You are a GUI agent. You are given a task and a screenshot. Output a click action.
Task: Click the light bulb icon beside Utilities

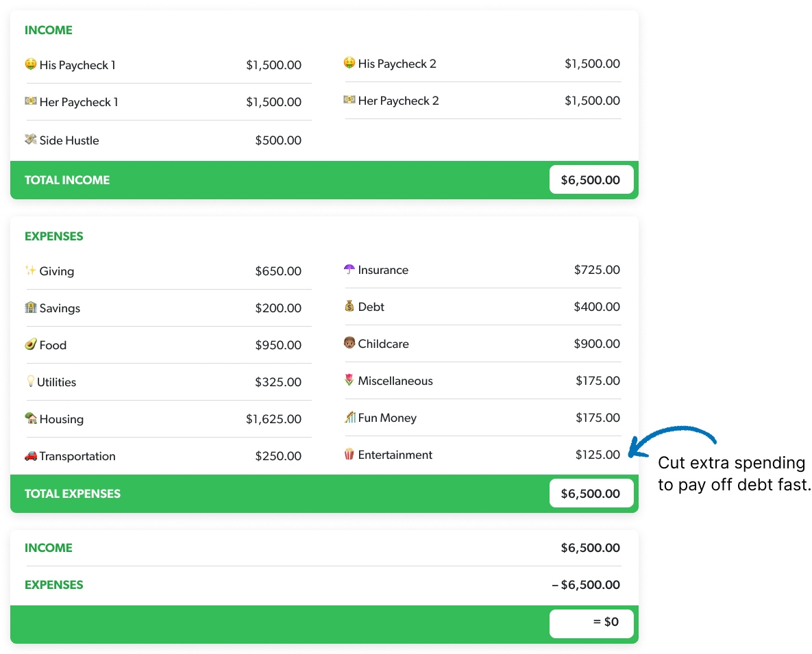(31, 381)
